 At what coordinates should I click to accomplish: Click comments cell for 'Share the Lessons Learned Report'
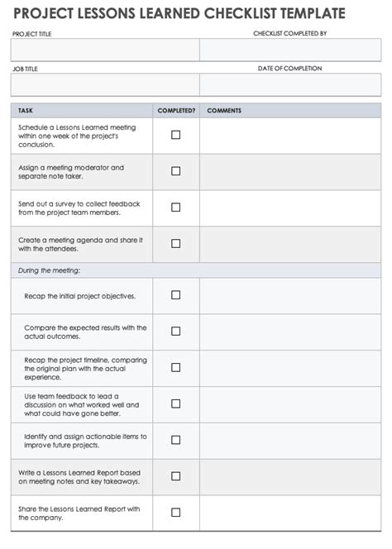click(x=290, y=513)
